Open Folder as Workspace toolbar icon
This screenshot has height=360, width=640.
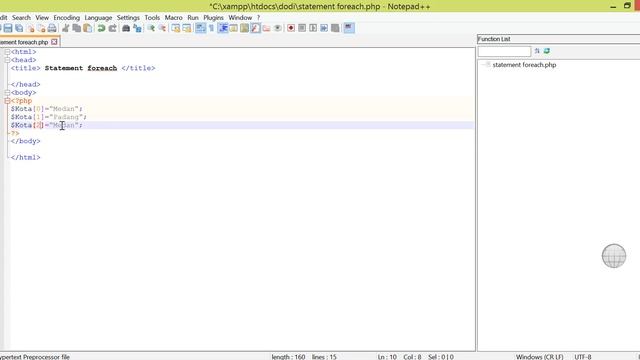(x=267, y=28)
